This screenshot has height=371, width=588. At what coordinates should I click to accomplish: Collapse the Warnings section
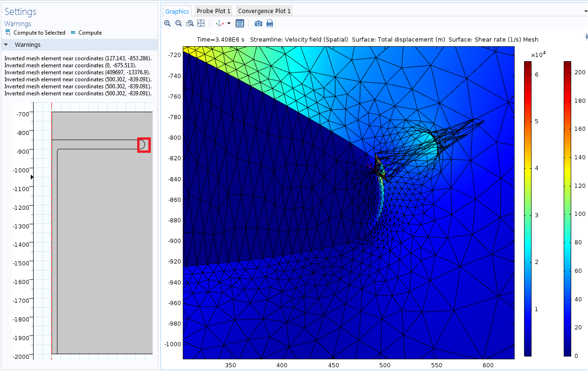click(7, 45)
